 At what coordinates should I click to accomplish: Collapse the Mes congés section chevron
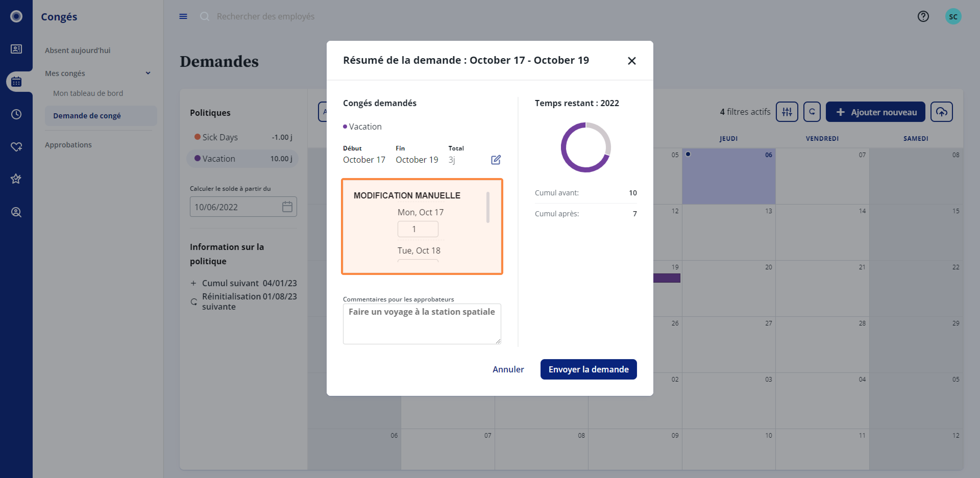click(x=148, y=73)
